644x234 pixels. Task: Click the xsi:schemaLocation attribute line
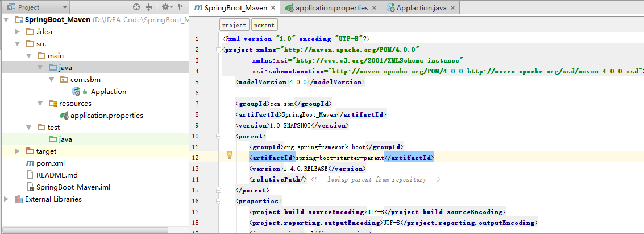point(448,71)
